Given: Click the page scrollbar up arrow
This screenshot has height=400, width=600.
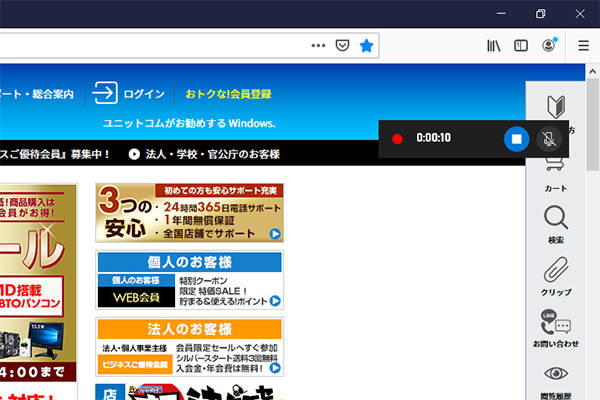Looking at the screenshot, I should point(592,72).
